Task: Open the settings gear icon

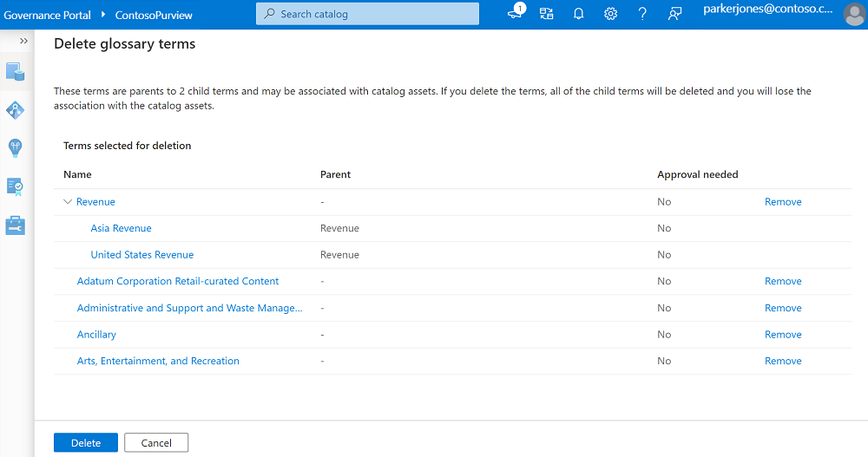Action: point(610,14)
